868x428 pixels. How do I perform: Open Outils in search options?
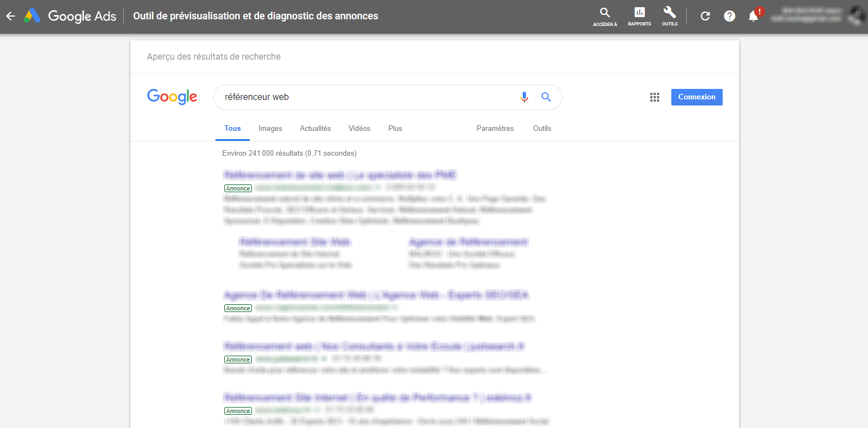[x=542, y=129]
